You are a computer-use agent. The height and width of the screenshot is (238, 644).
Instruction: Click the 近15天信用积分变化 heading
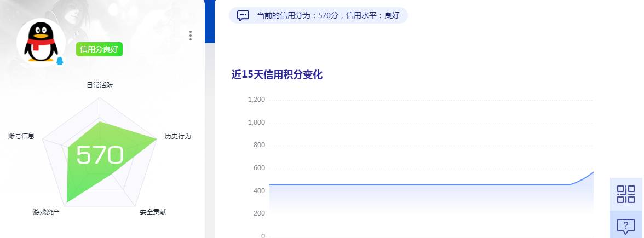tap(277, 74)
